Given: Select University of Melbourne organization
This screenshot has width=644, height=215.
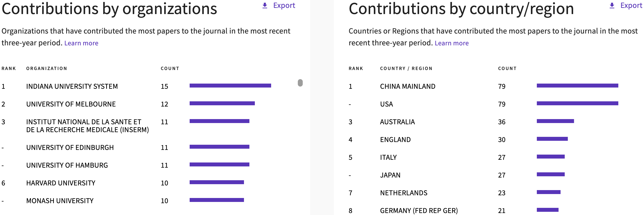Looking at the screenshot, I should (x=71, y=104).
